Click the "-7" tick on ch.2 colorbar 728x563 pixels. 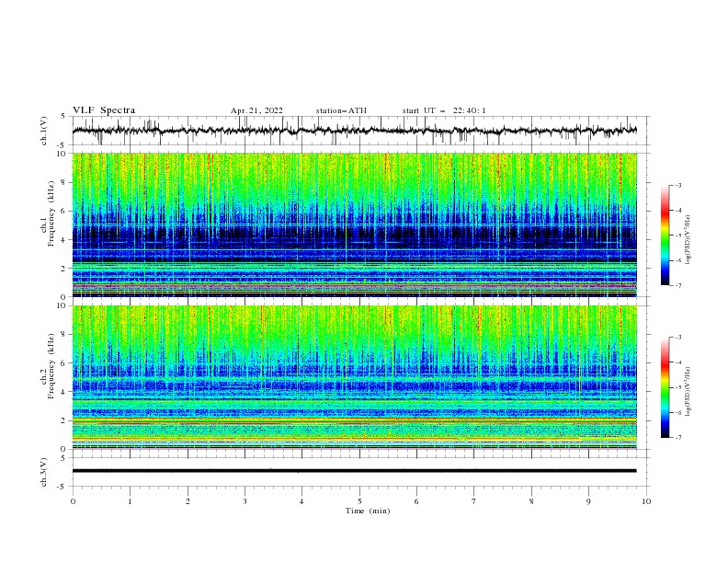pyautogui.click(x=677, y=437)
